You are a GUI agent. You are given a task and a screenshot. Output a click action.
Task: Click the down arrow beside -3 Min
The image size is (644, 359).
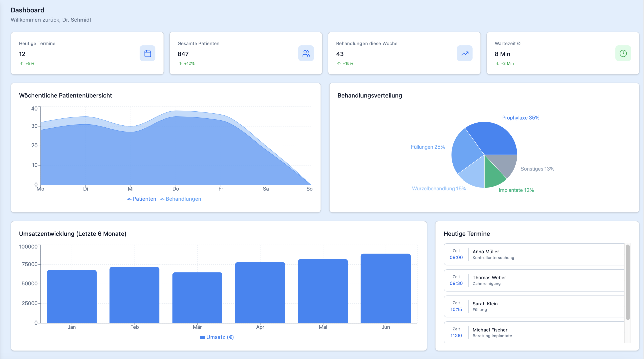(x=497, y=64)
